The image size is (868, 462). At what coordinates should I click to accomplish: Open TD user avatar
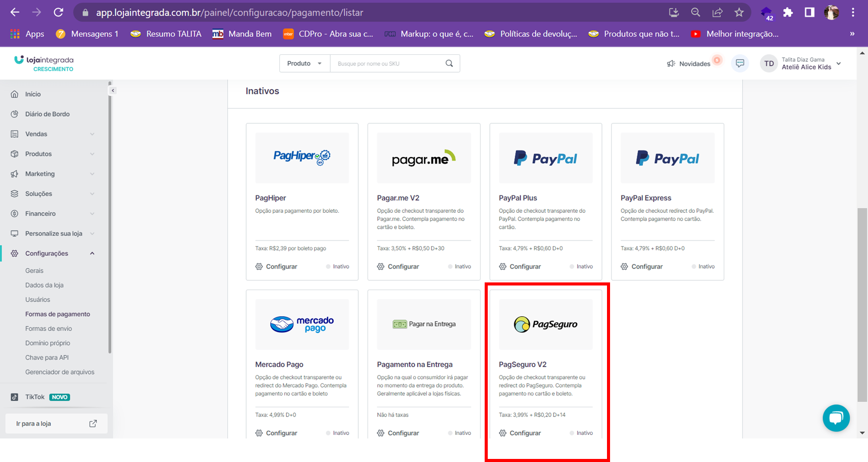(x=769, y=63)
